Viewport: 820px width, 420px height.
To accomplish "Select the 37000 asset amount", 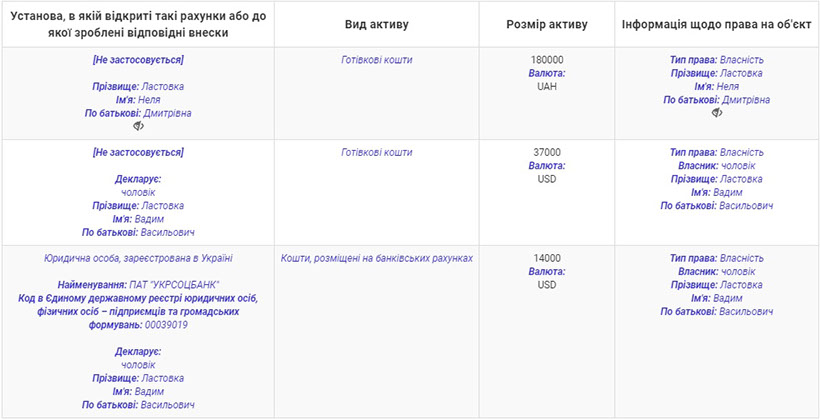I will click(x=546, y=152).
